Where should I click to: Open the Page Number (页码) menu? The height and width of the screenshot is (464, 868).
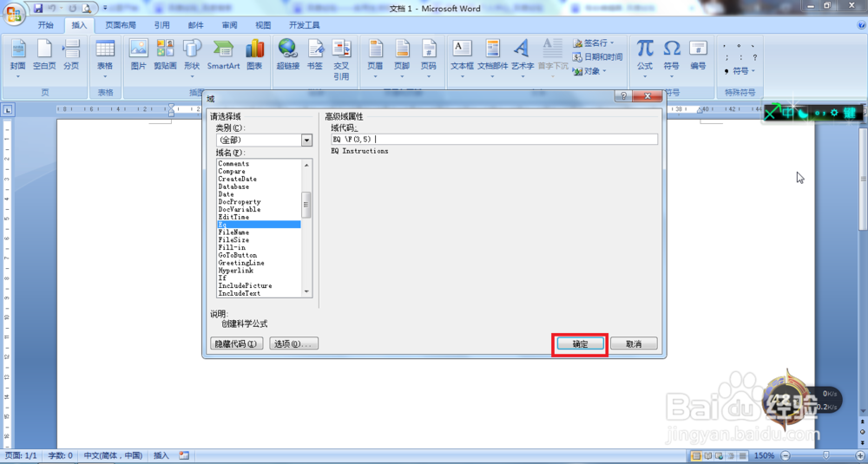[429, 59]
